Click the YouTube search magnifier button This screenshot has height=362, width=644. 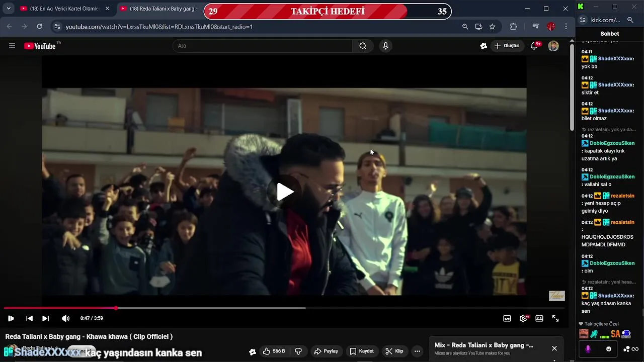[363, 46]
